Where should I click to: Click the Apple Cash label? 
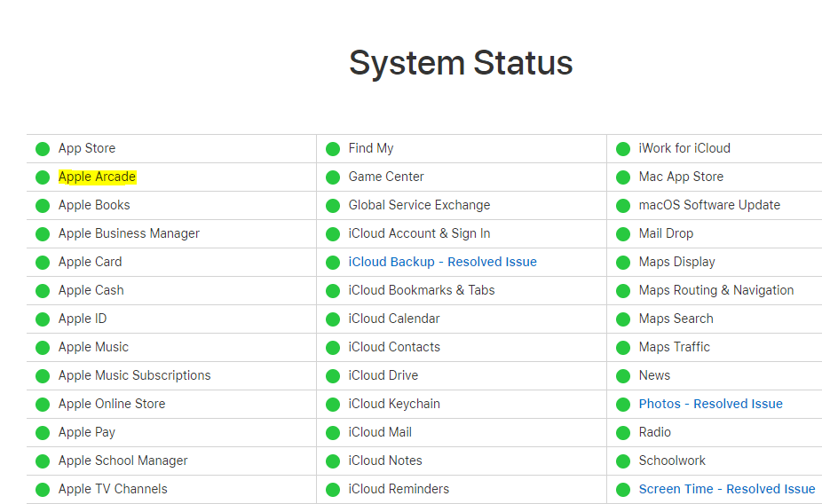tap(91, 290)
